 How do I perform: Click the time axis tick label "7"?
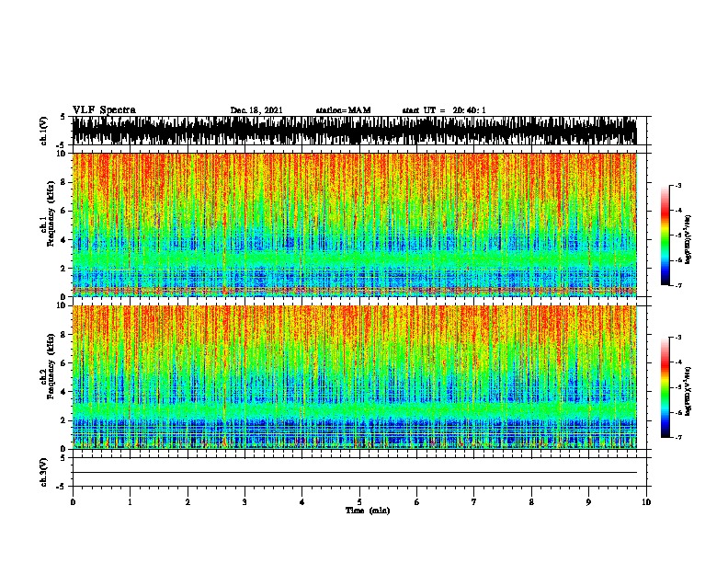pos(474,502)
